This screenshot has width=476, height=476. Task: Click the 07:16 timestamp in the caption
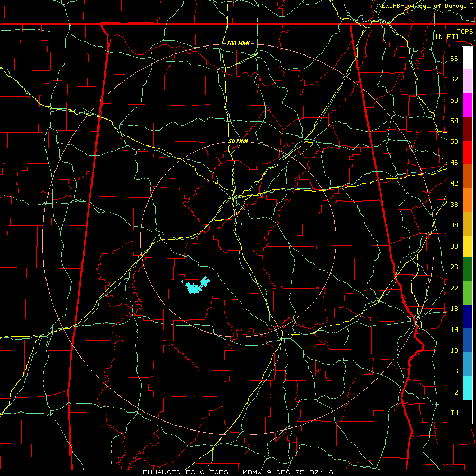tap(322, 472)
